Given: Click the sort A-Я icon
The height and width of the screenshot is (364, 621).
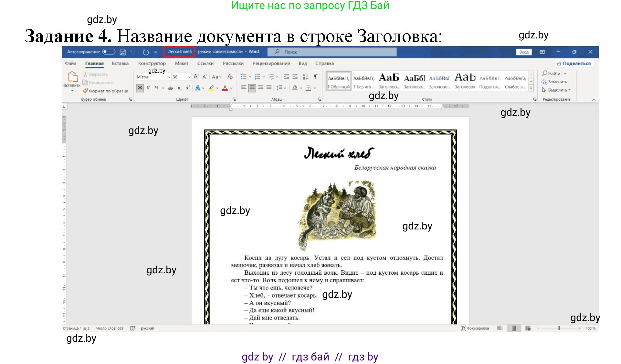Looking at the screenshot, I should (305, 77).
